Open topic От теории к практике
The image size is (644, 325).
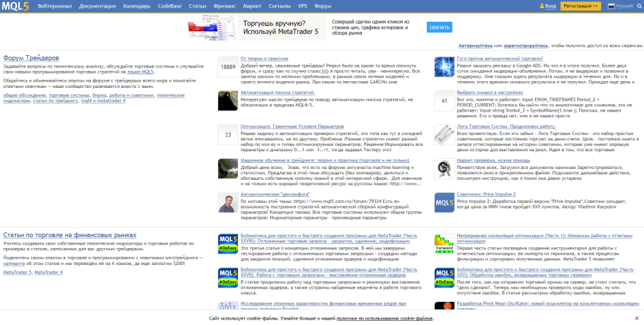click(x=264, y=59)
